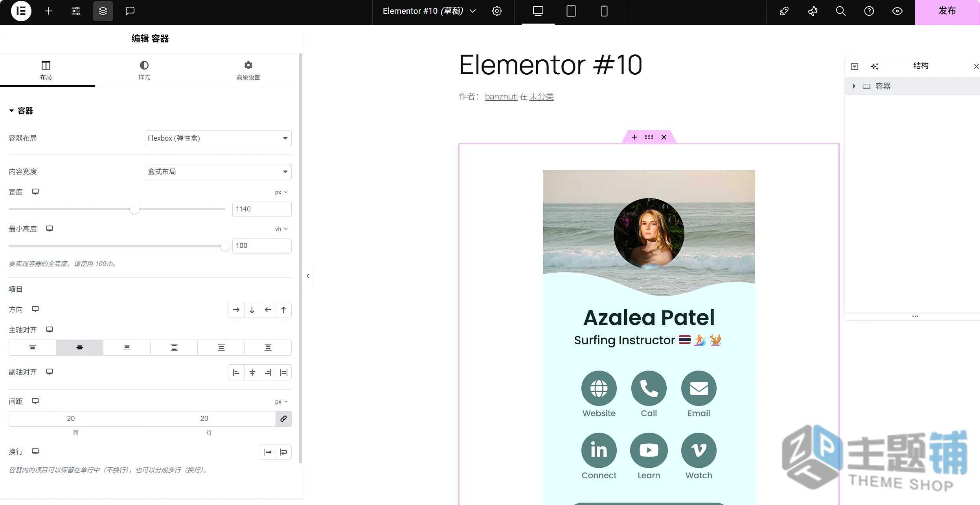The height and width of the screenshot is (505, 980).
Task: Switch to 样式 style tab
Action: click(144, 70)
